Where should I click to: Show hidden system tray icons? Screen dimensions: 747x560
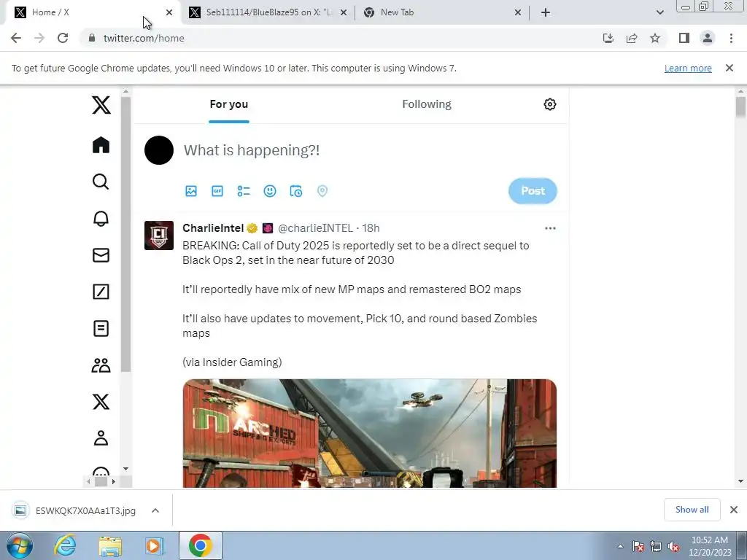pos(620,546)
